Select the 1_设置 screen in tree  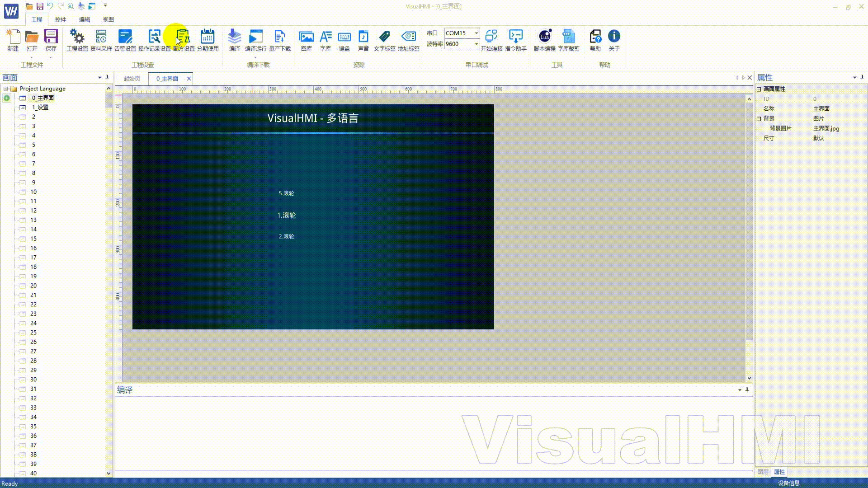40,108
